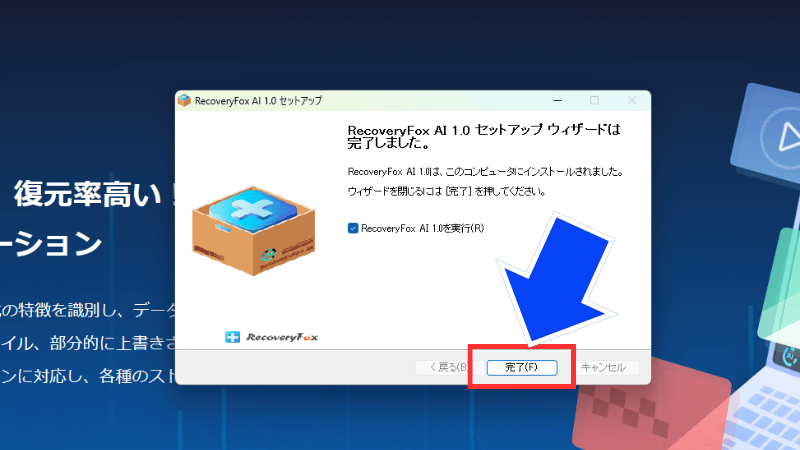Uncheck RecoveryFox AI 1.0を実行(R) checkbox
The width and height of the screenshot is (800, 450).
[353, 228]
